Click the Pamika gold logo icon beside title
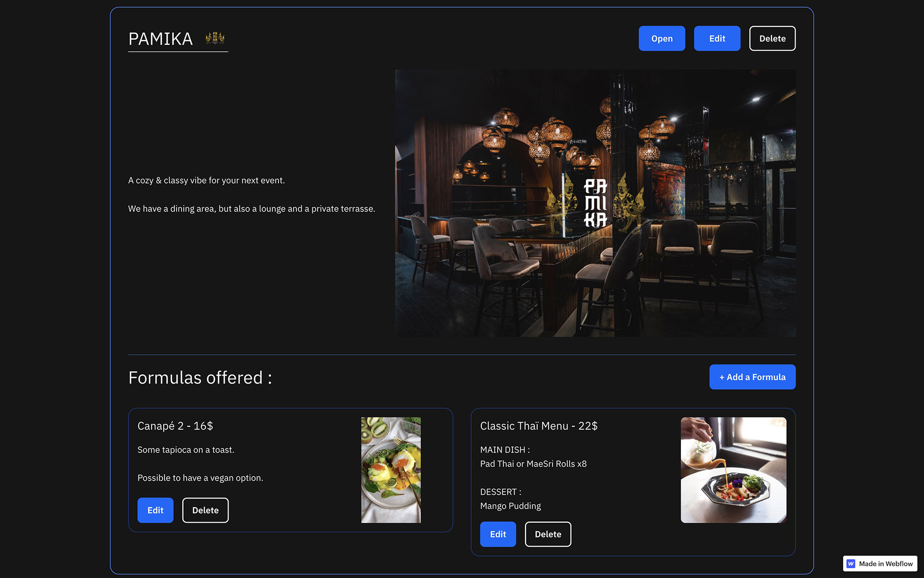Image resolution: width=924 pixels, height=578 pixels. (x=215, y=38)
